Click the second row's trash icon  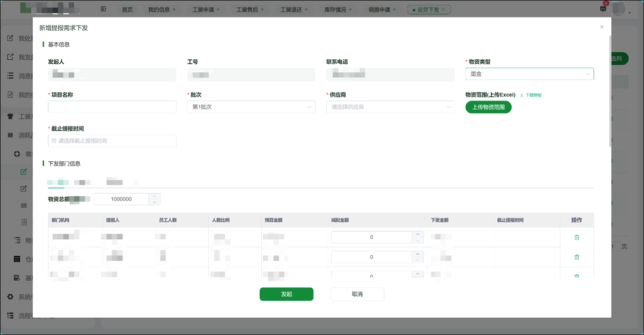pos(577,257)
